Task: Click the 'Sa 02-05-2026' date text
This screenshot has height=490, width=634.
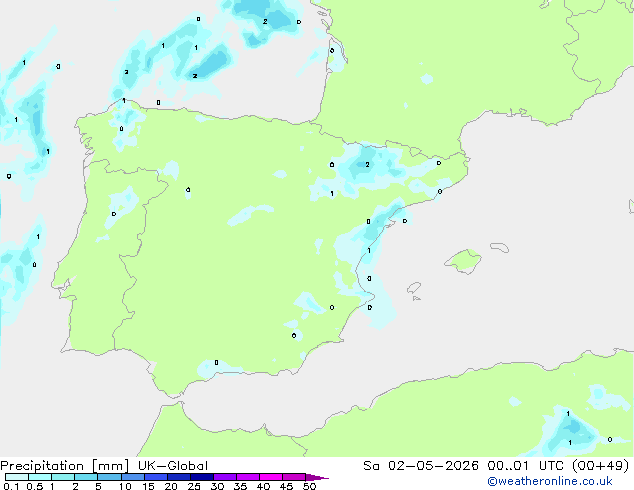Action: click(421, 466)
